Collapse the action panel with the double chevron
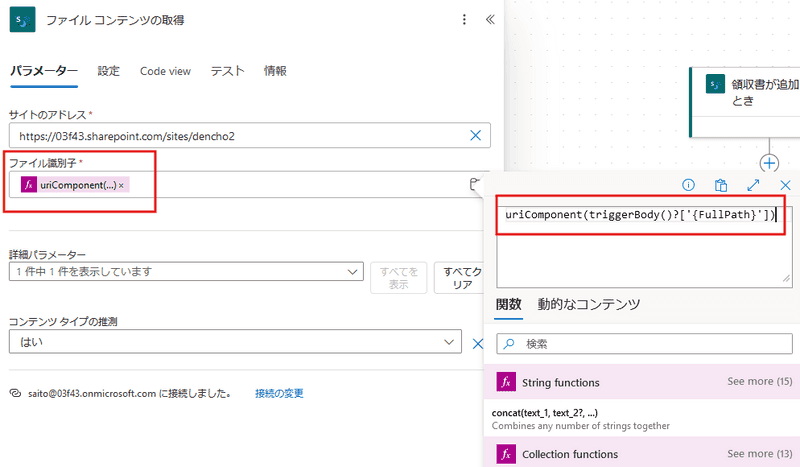 coord(490,20)
